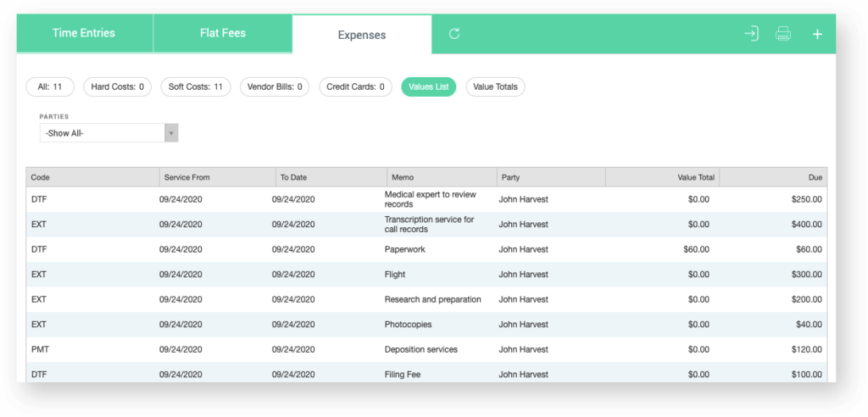Filter by All: 11
This screenshot has height=417, width=868.
[x=50, y=87]
